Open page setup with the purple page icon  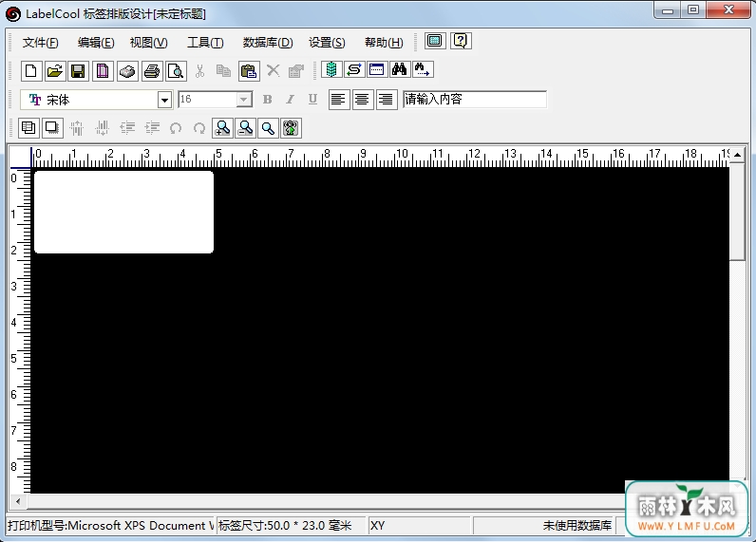tap(103, 71)
